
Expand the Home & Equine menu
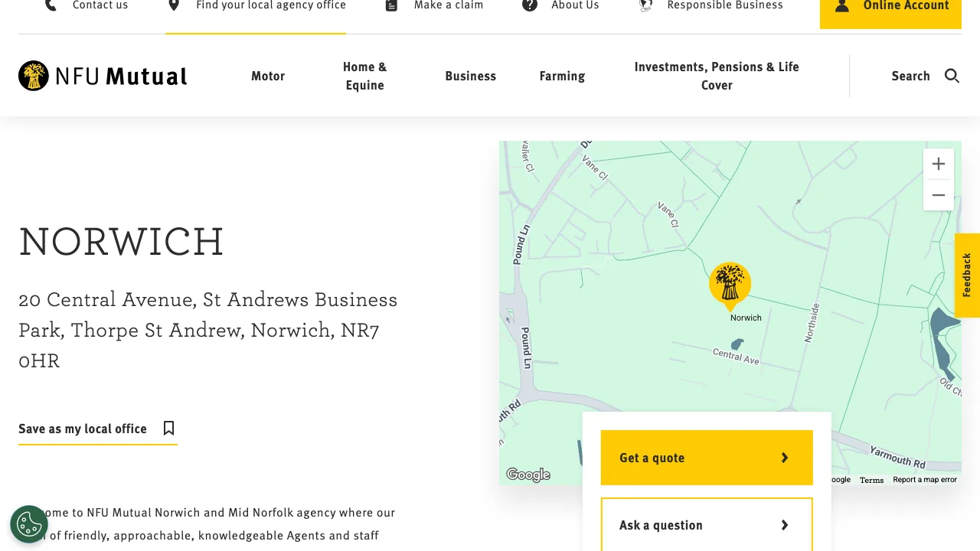click(364, 76)
